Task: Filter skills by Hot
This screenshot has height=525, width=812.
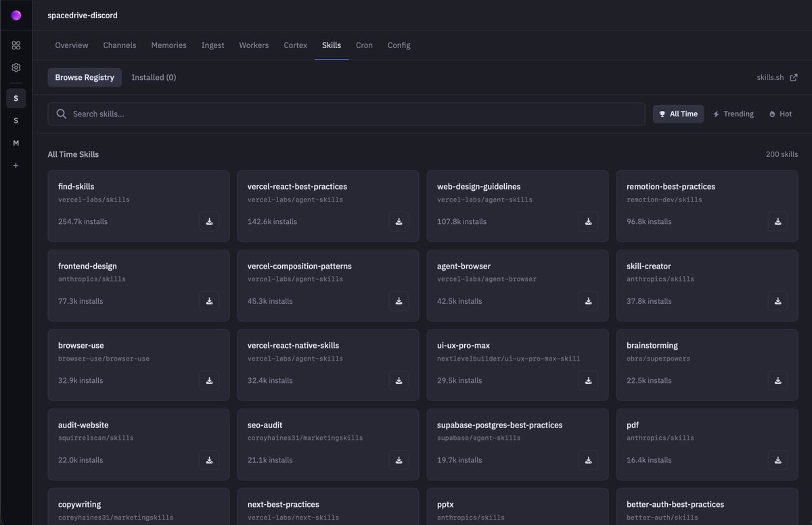Action: tap(781, 114)
